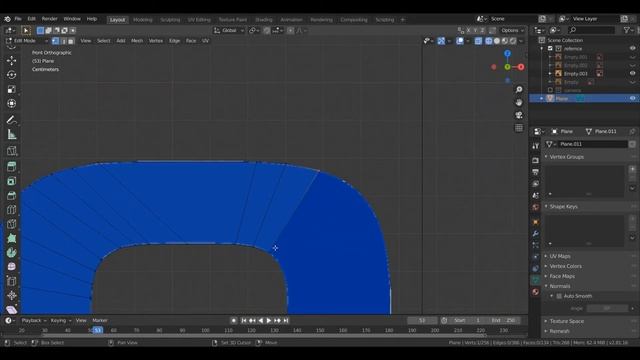The image size is (640, 360).
Task: Switch perspective/orthographic with the grid icon
Action: coord(519,128)
